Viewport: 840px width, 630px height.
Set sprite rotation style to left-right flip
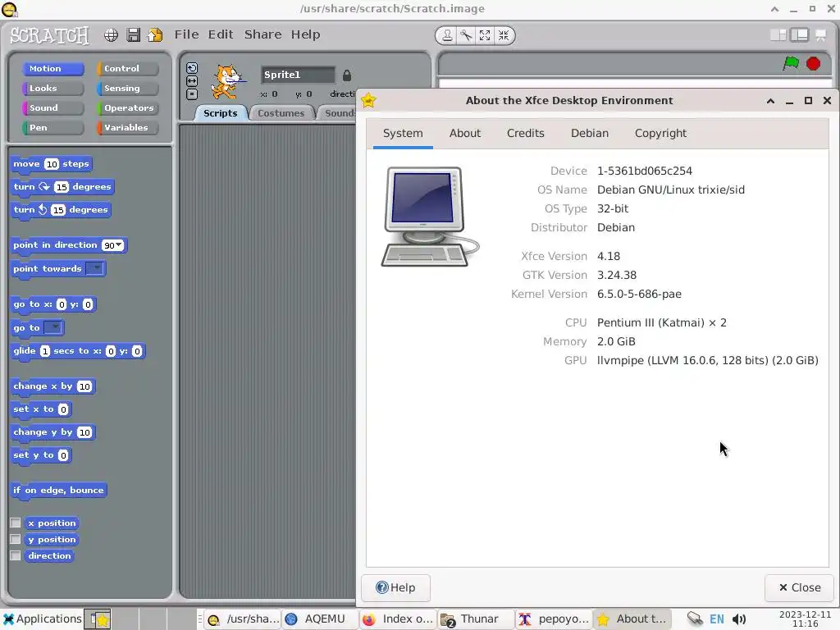(192, 81)
